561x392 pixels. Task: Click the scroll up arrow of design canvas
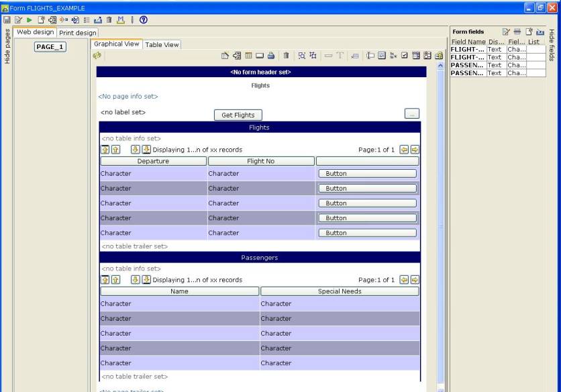(x=441, y=66)
